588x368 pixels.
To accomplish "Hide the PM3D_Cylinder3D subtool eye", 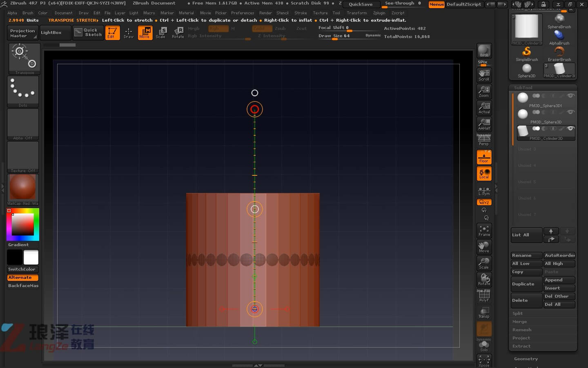I will click(570, 129).
